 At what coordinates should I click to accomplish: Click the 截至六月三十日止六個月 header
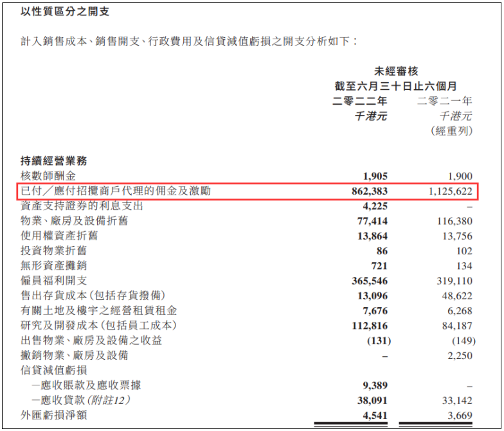point(396,86)
